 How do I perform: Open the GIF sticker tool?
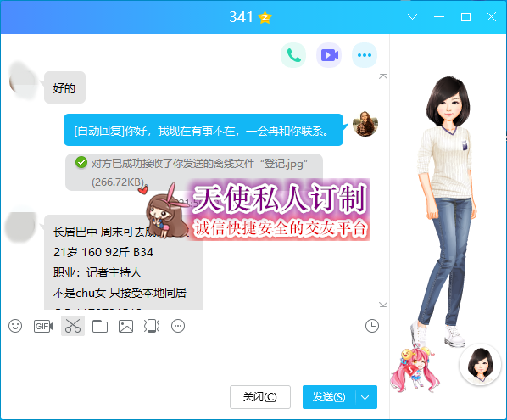tap(43, 326)
